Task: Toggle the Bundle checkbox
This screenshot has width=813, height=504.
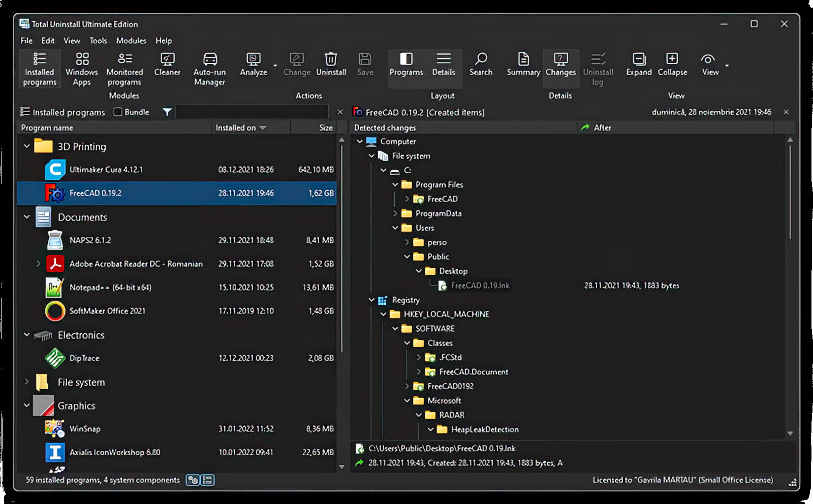Action: pos(118,112)
